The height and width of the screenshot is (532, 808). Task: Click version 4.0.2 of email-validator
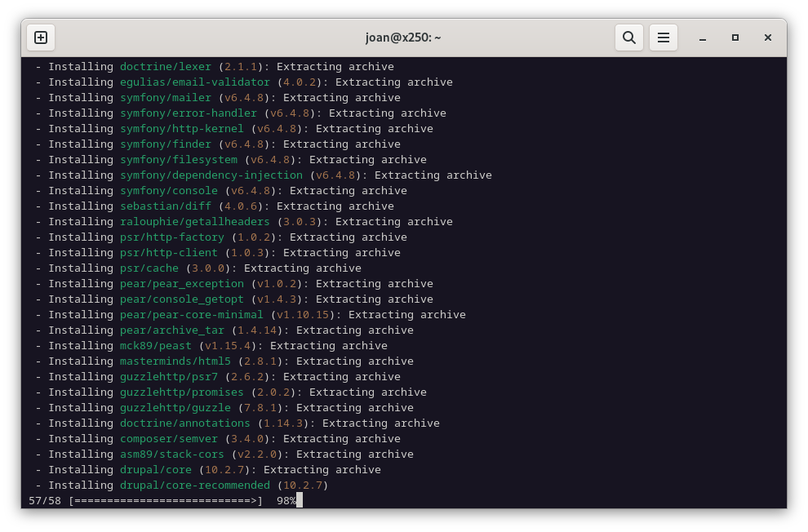[x=300, y=82]
